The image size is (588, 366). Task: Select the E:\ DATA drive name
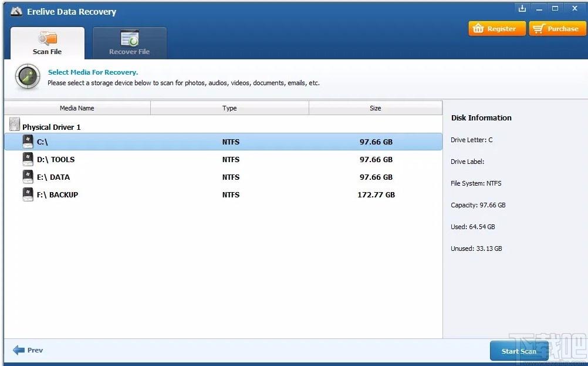(53, 177)
